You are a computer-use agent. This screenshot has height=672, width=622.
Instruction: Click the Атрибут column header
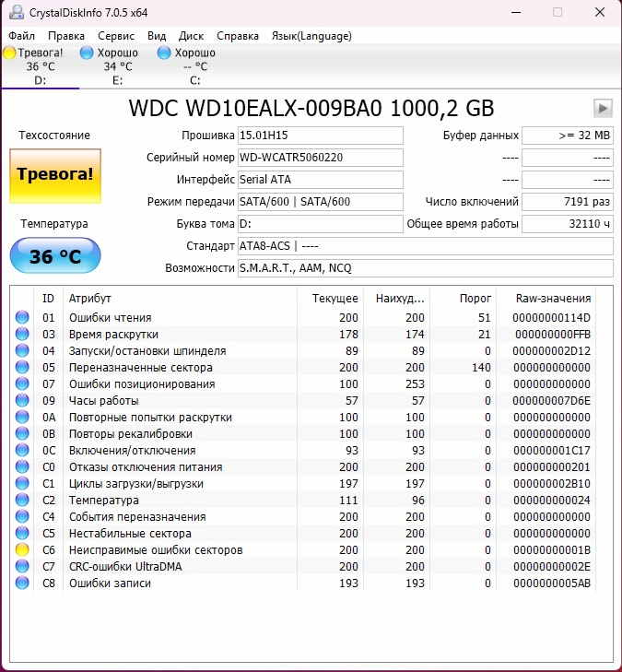point(180,299)
